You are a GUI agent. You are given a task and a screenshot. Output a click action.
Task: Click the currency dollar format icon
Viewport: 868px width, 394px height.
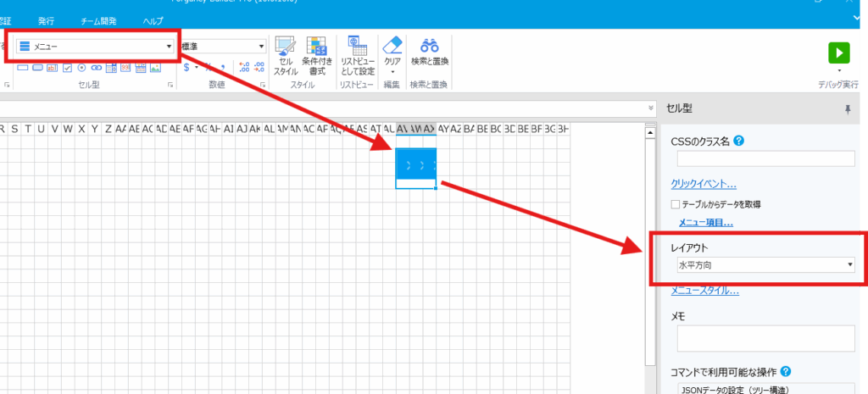[186, 68]
